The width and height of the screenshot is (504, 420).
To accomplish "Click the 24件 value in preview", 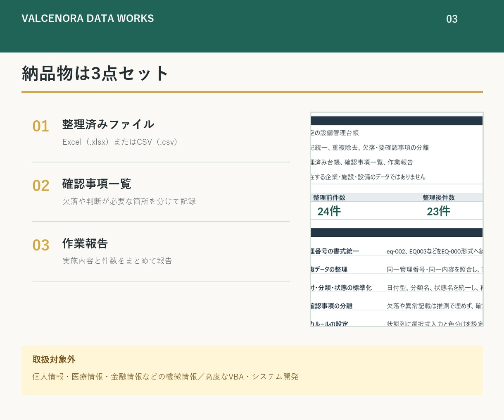I will pyautogui.click(x=329, y=211).
